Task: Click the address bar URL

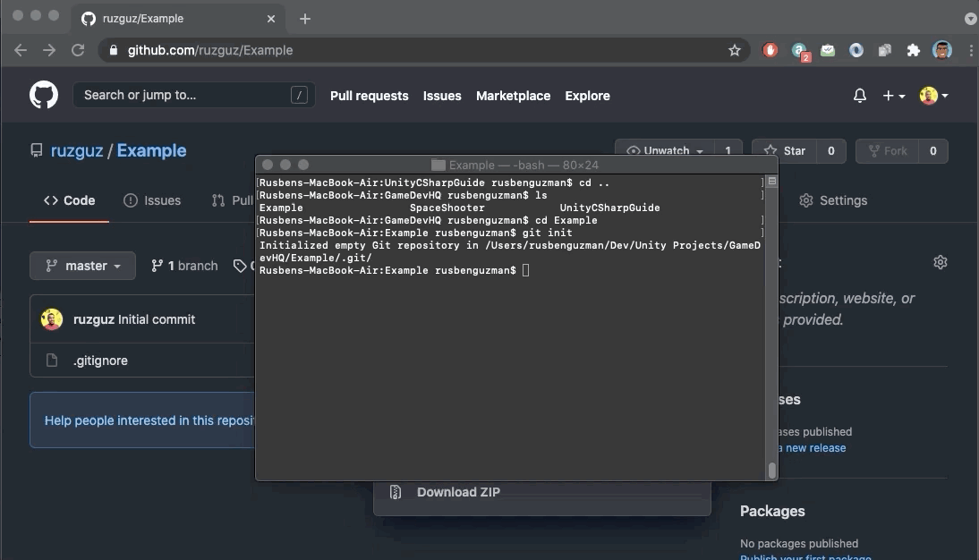Action: [209, 50]
